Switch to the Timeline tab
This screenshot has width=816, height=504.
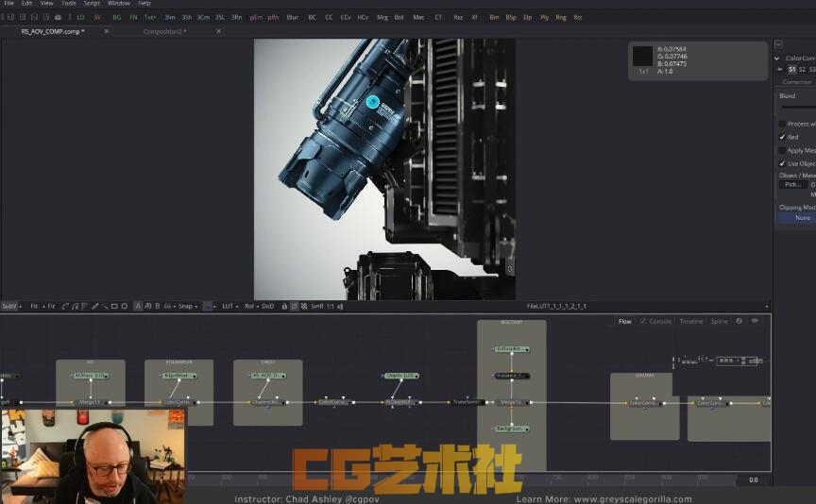point(691,322)
